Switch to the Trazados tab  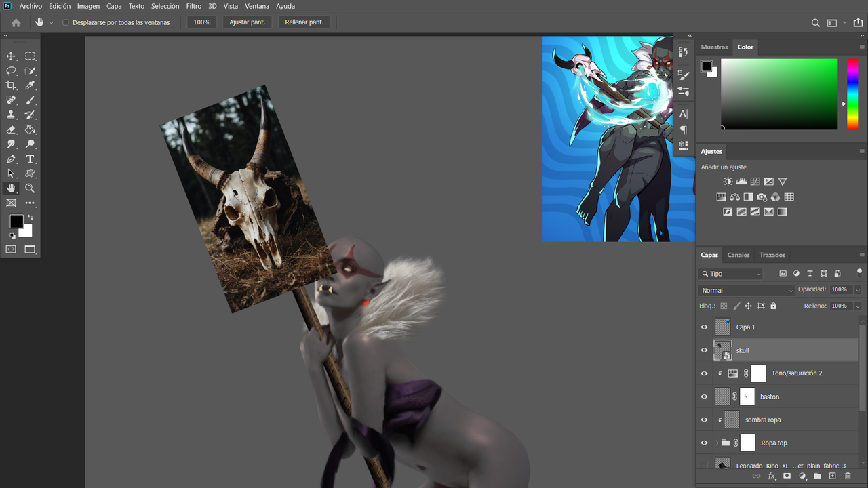[772, 255]
